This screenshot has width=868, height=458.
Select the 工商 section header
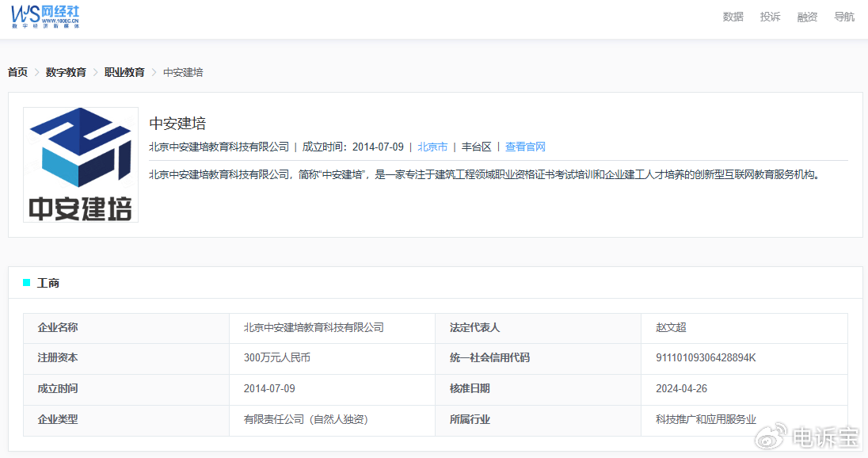48,283
